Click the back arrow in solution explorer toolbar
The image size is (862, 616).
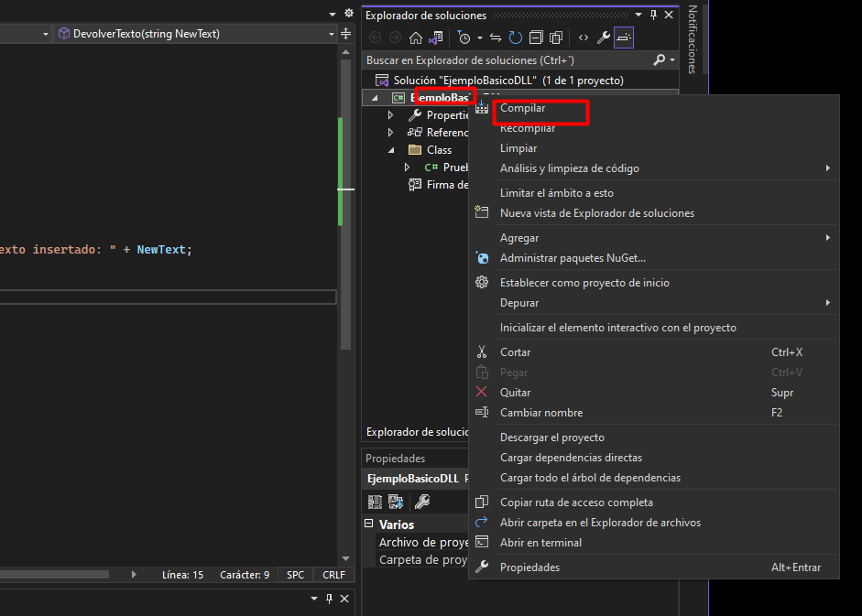375,38
